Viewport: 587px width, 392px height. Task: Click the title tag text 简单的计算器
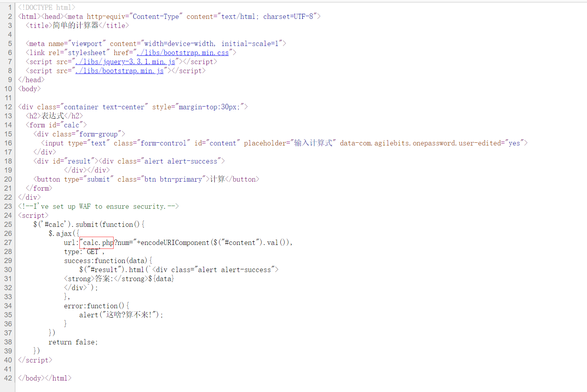[x=75, y=26]
